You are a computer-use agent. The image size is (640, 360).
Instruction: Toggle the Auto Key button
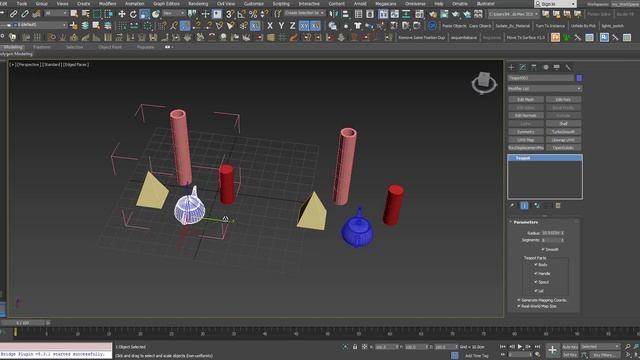(x=570, y=347)
